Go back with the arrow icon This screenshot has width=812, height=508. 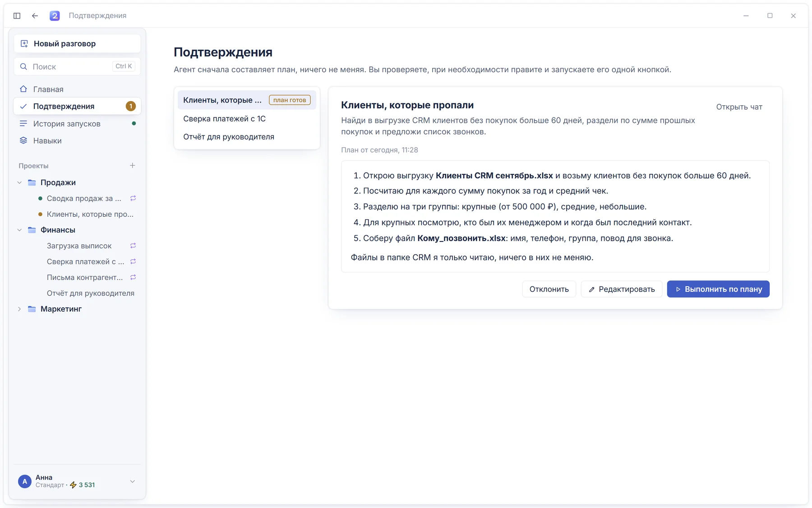pos(35,16)
